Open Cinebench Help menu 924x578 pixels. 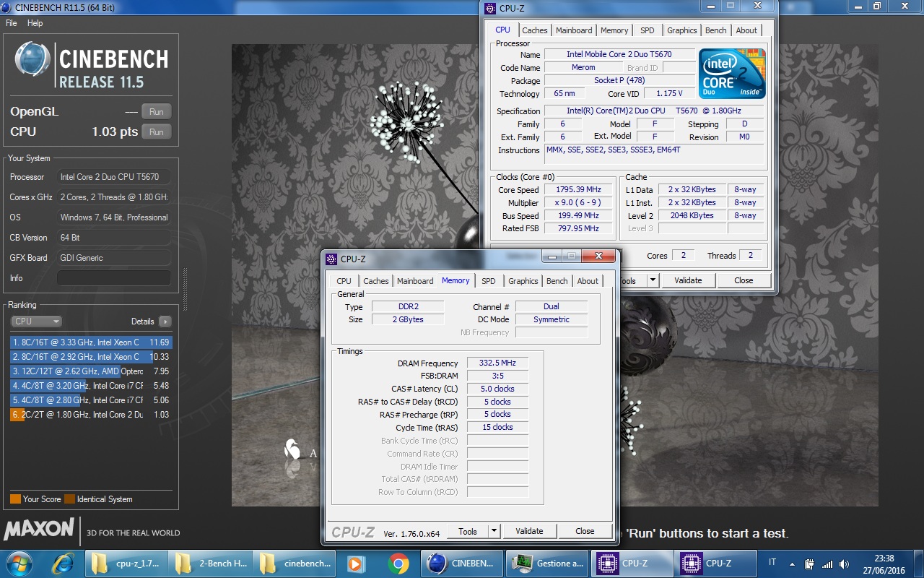(35, 23)
